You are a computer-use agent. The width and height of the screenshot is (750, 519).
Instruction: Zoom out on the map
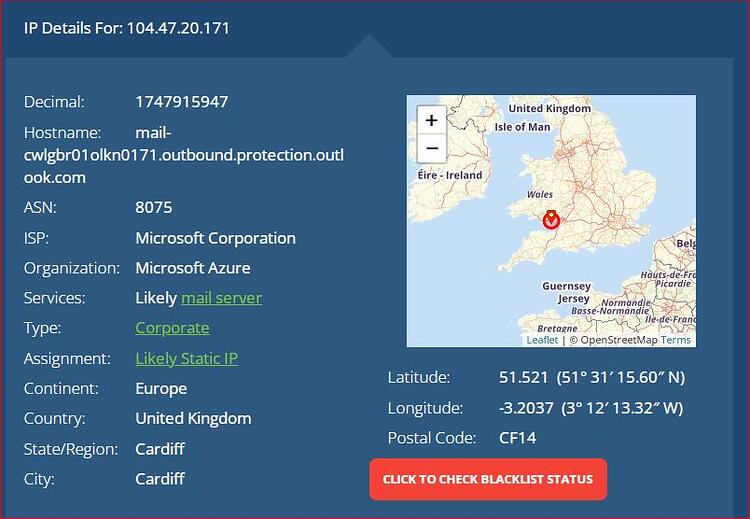(x=431, y=148)
